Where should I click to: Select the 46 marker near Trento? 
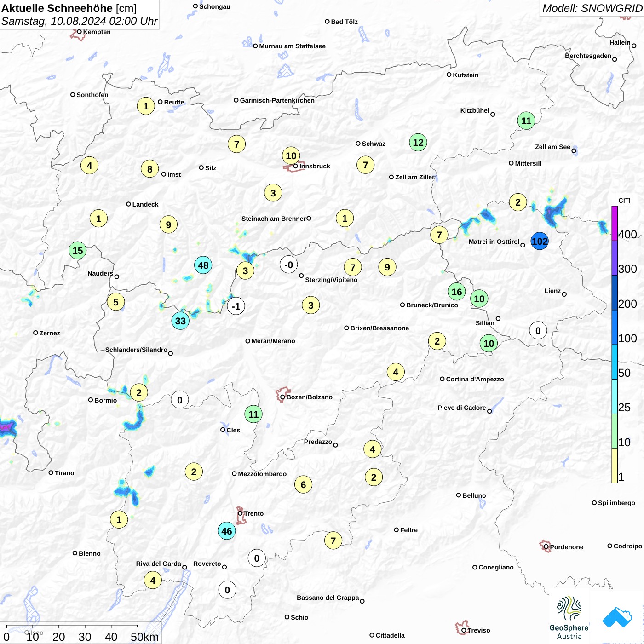tap(227, 531)
